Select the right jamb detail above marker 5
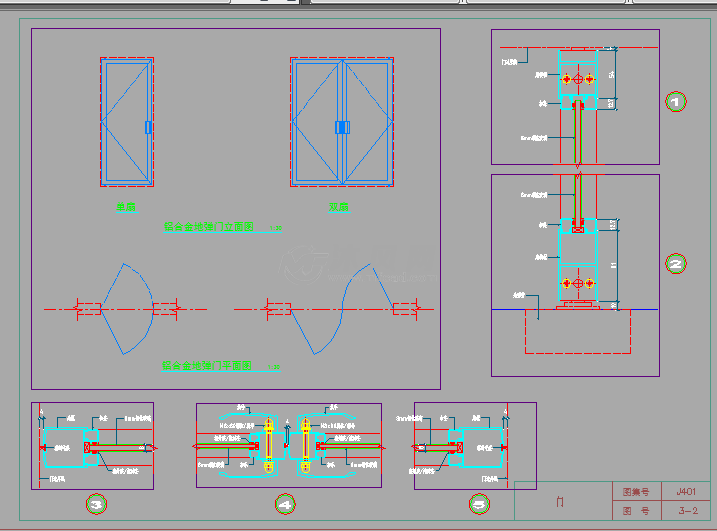 pos(475,446)
